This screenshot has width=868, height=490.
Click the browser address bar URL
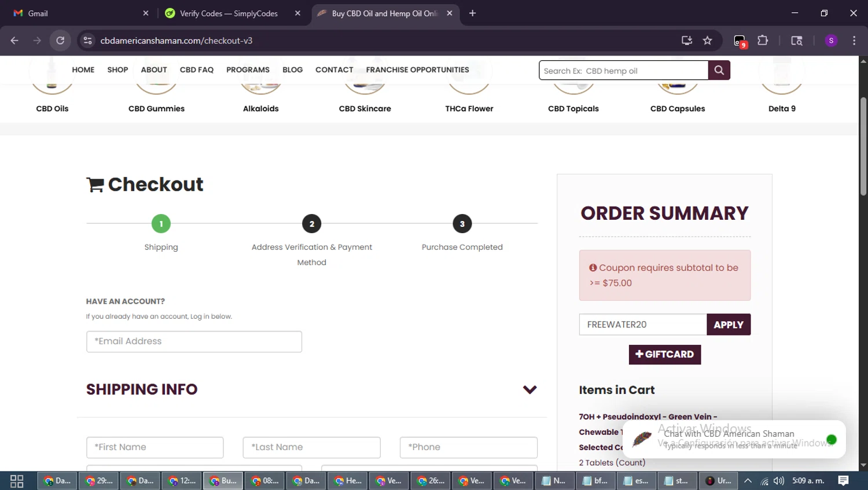click(x=176, y=40)
